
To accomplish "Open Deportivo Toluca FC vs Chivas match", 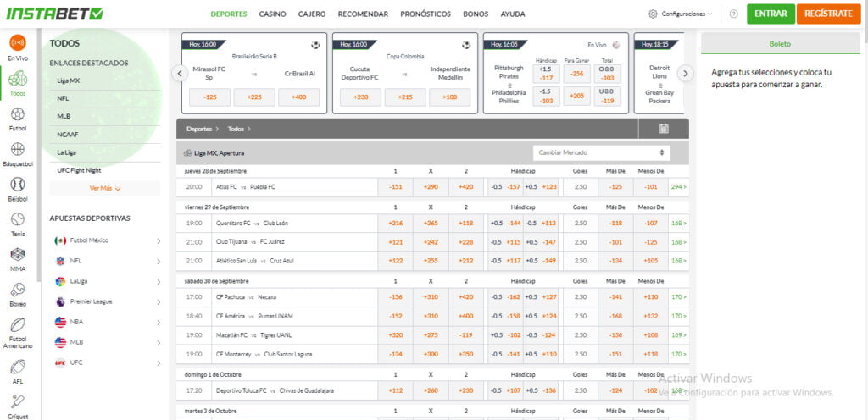I will [x=275, y=390].
